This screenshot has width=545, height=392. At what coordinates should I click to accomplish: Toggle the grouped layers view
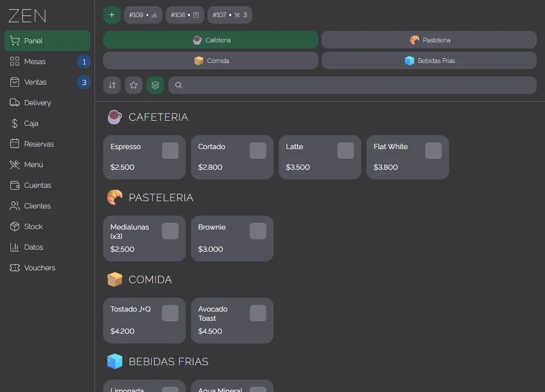(155, 85)
